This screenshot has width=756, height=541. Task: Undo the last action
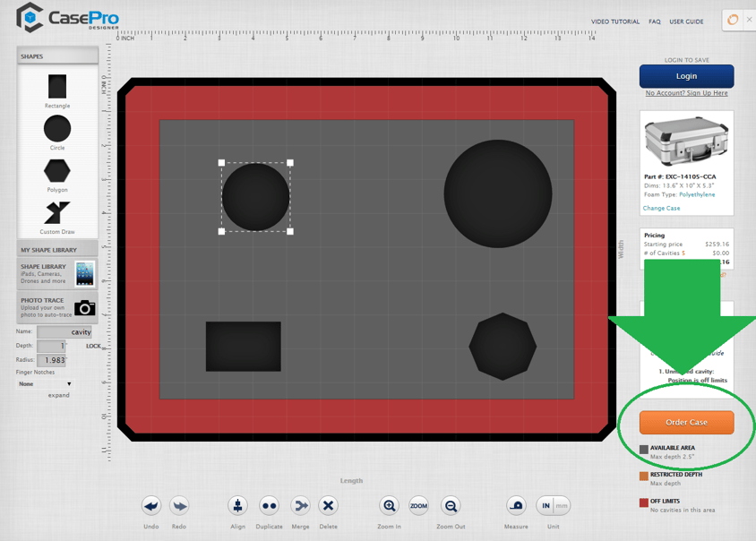(150, 505)
